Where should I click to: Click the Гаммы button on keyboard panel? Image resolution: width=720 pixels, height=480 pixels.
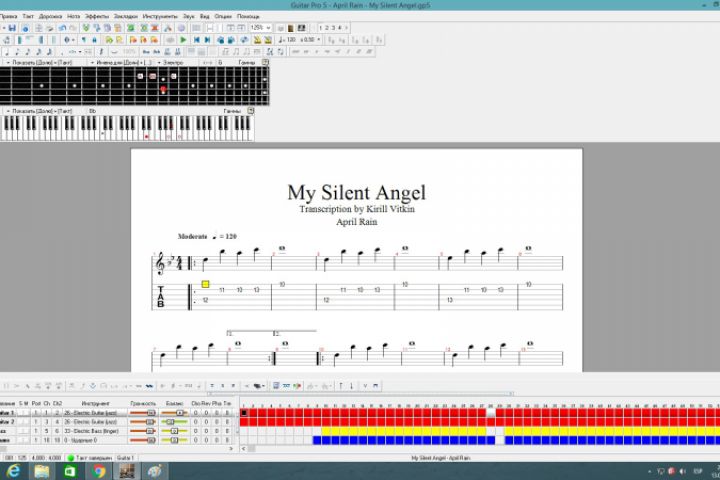coord(232,110)
